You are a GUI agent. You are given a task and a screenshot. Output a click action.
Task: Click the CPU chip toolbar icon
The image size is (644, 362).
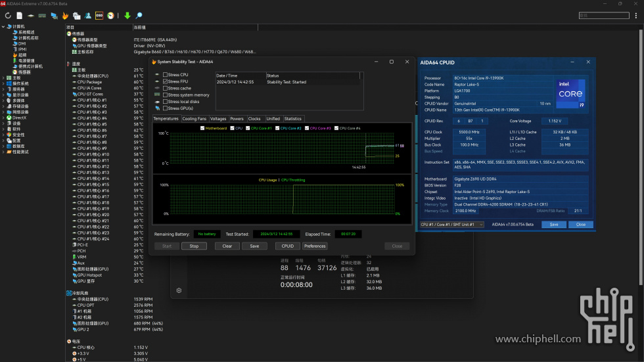click(x=31, y=16)
